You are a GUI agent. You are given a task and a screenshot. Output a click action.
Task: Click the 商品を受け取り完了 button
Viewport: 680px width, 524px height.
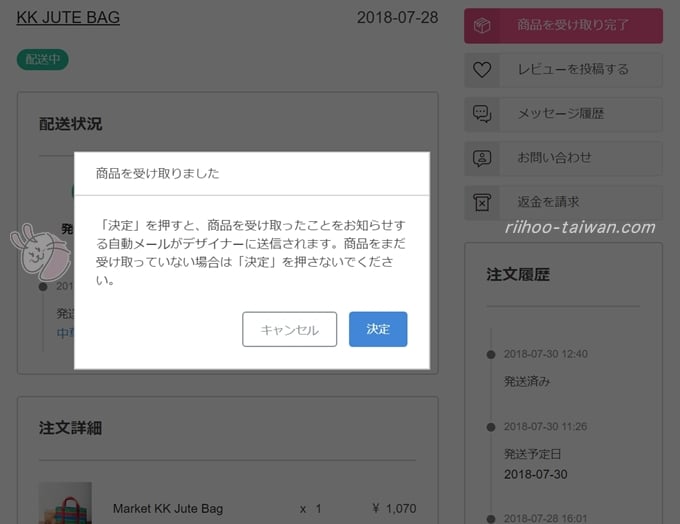pos(563,26)
